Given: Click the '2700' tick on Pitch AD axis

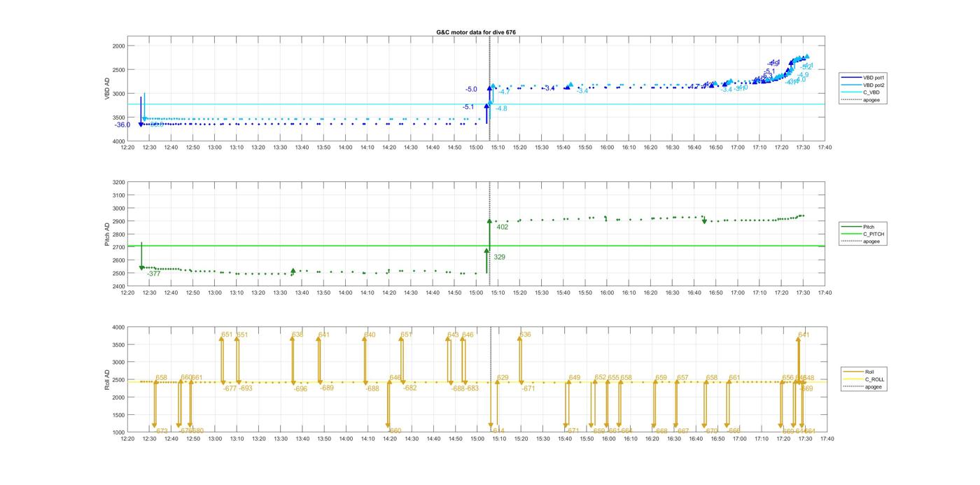Looking at the screenshot, I should click(119, 248).
